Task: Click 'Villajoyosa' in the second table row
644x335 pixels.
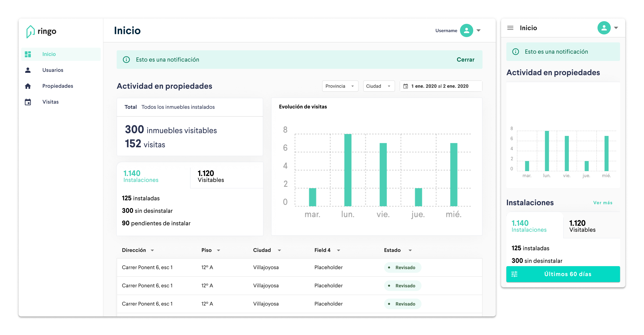Action: (266, 286)
